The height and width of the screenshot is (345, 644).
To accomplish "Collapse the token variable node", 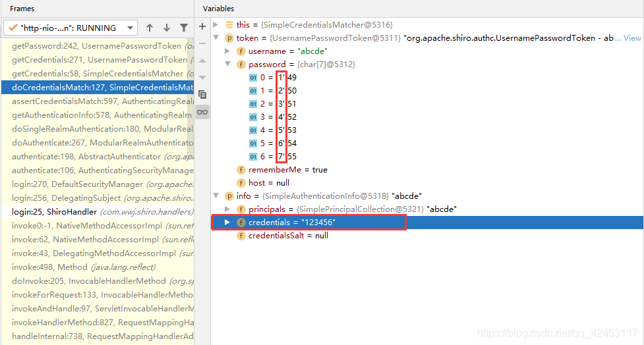I will tap(216, 38).
